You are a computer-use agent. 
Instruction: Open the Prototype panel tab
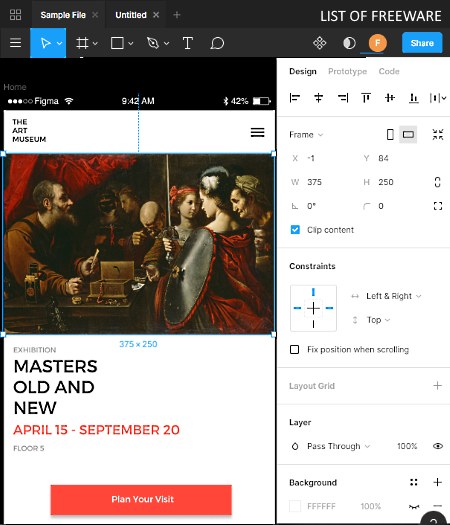click(x=347, y=71)
